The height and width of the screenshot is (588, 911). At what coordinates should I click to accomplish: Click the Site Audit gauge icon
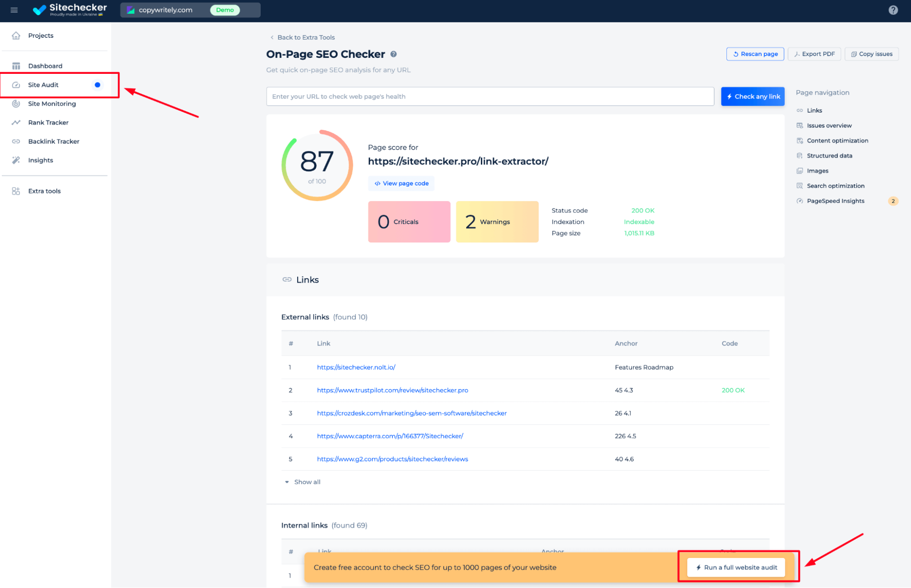click(16, 85)
